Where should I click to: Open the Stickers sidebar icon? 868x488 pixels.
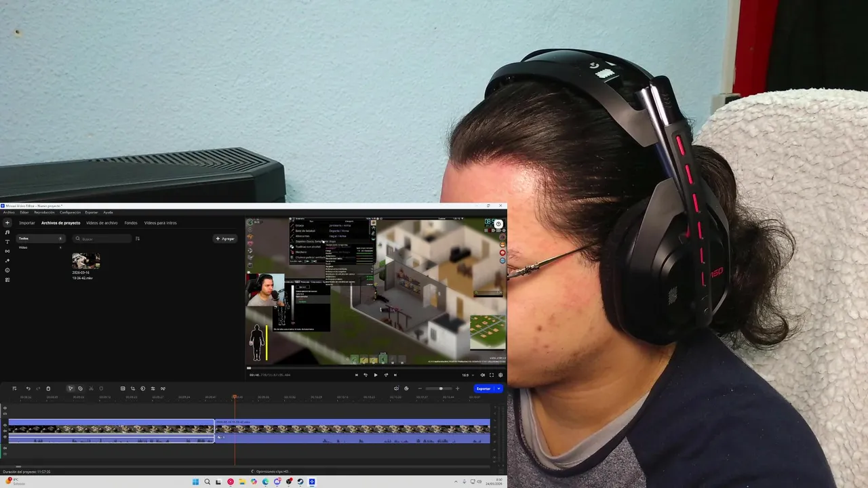7,270
